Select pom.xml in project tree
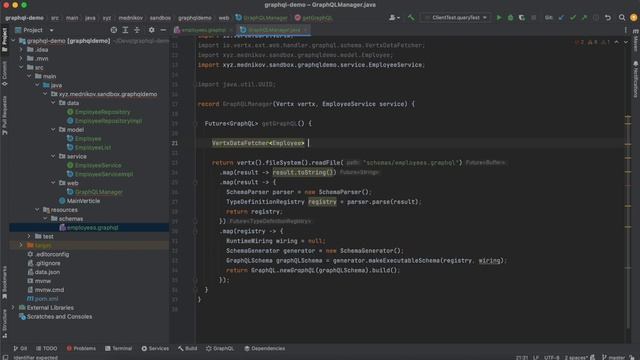 46,299
